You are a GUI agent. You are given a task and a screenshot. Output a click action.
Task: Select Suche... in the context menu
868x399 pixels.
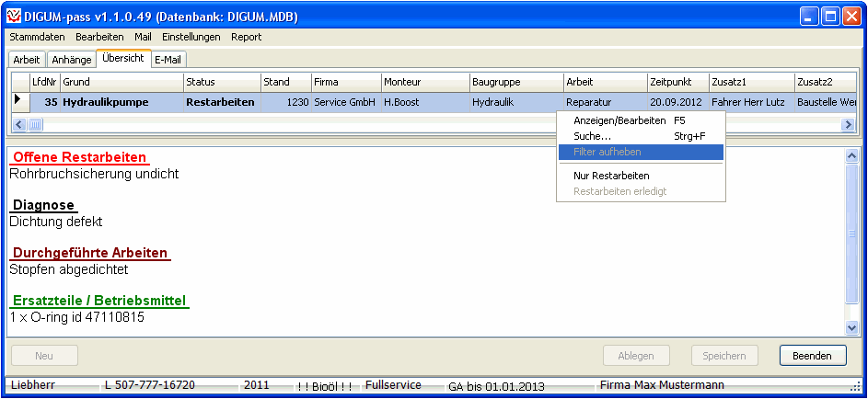tap(593, 136)
